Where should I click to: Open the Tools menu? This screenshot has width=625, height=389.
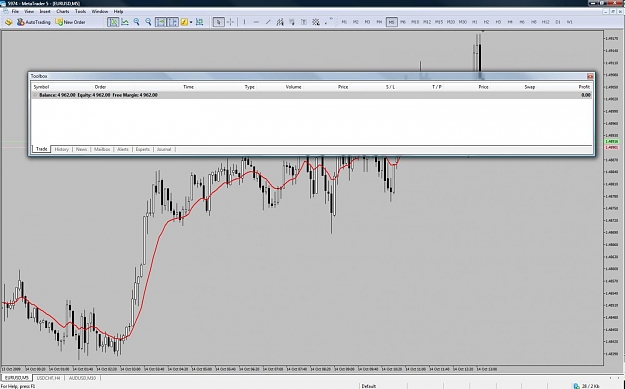pyautogui.click(x=81, y=12)
